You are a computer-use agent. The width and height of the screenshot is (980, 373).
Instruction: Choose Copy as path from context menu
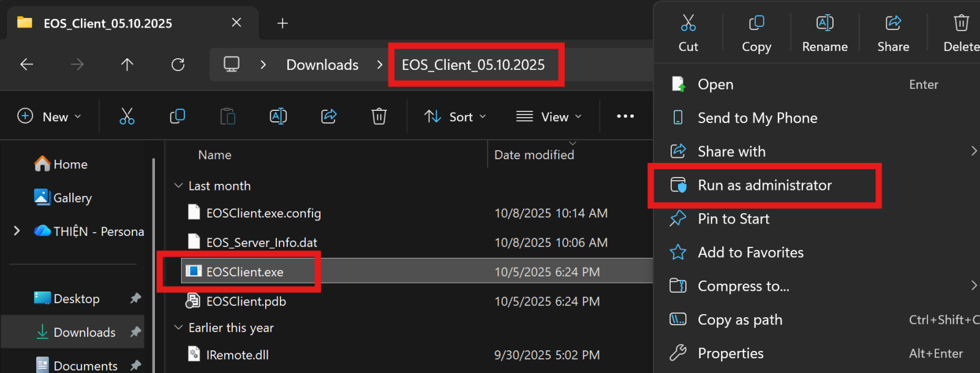[740, 320]
